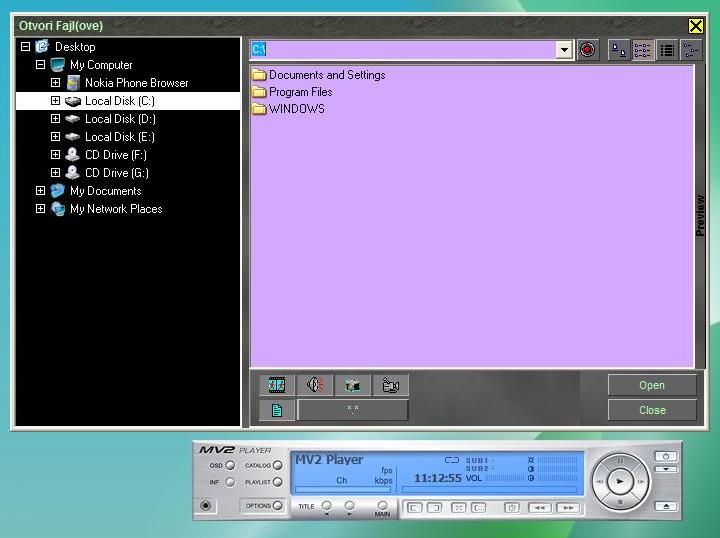Close the Otvori Fajl(ove) dialog via X

point(696,26)
